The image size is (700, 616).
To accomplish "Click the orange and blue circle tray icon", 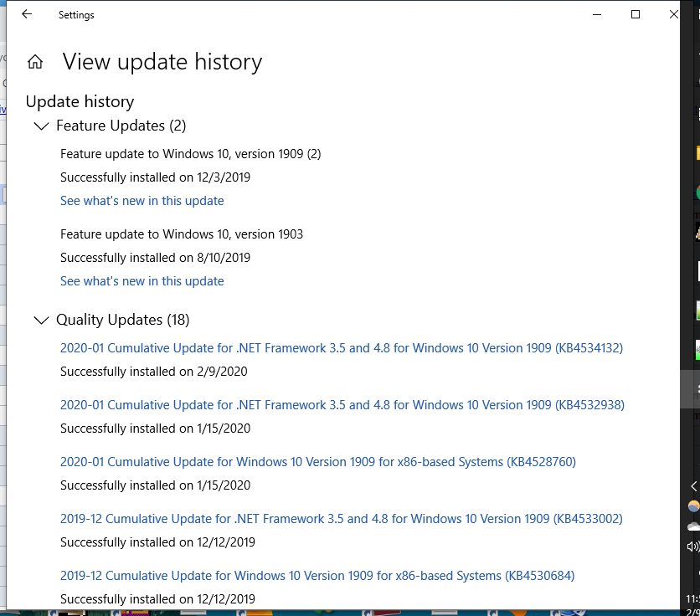I will click(x=694, y=506).
